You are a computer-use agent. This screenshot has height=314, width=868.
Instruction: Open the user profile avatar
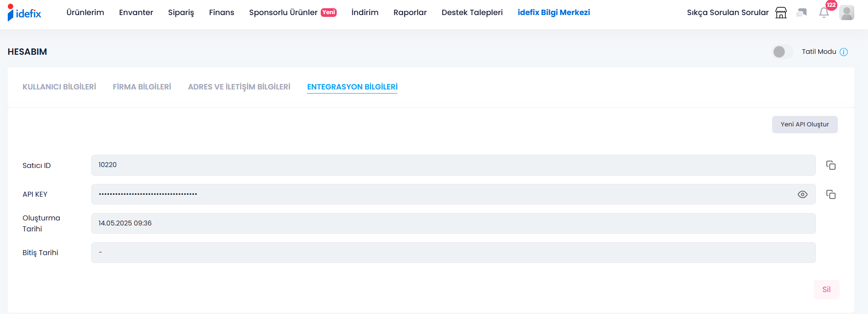[x=847, y=13]
